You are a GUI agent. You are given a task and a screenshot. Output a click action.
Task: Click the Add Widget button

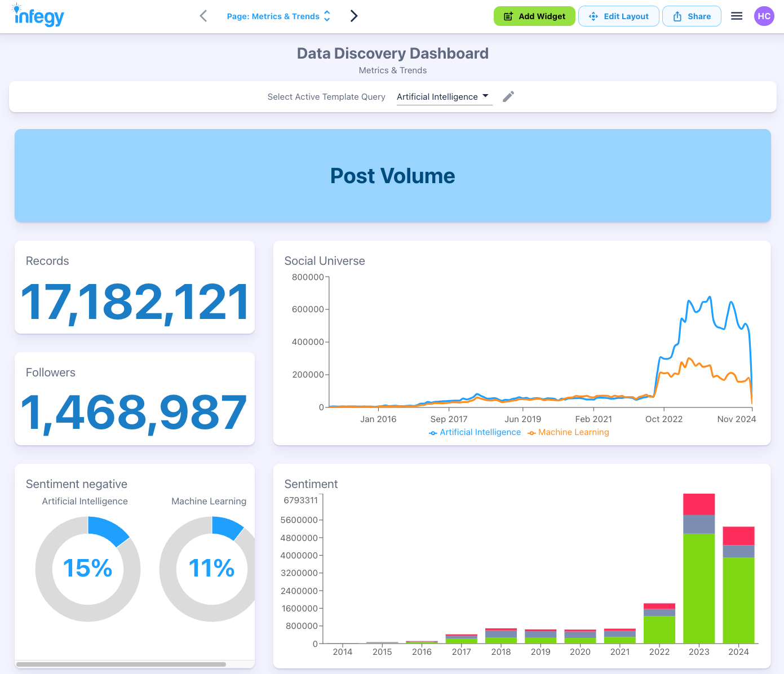(534, 16)
